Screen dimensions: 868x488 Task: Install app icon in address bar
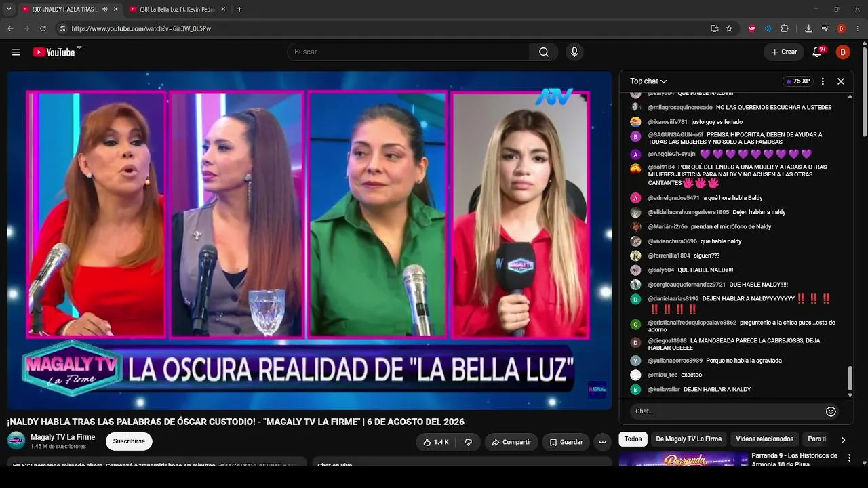point(714,28)
